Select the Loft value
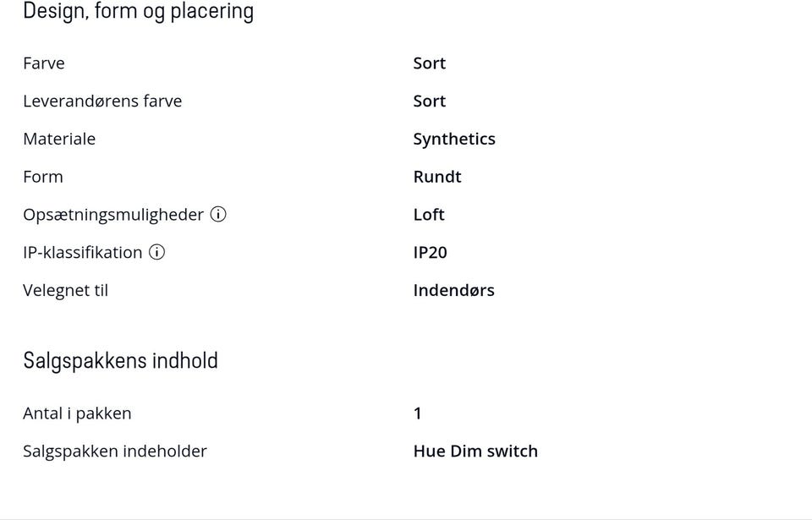Viewport: 812px width, 520px height. [429, 215]
